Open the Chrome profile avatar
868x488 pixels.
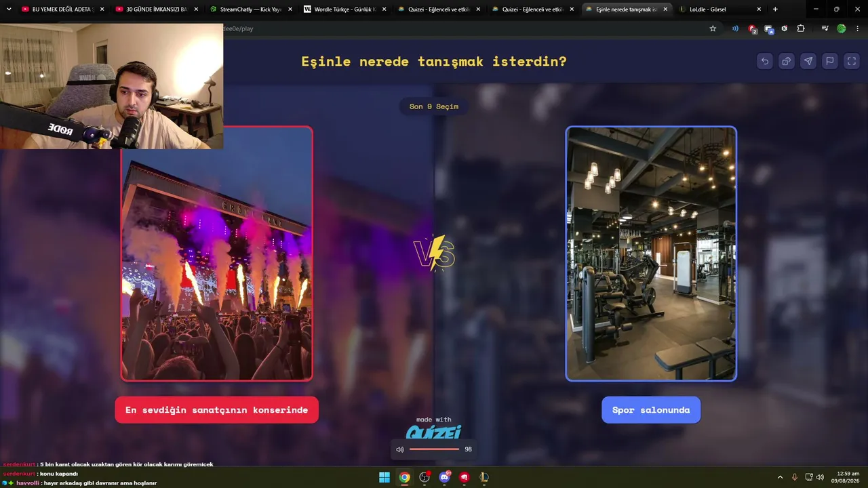[842, 28]
